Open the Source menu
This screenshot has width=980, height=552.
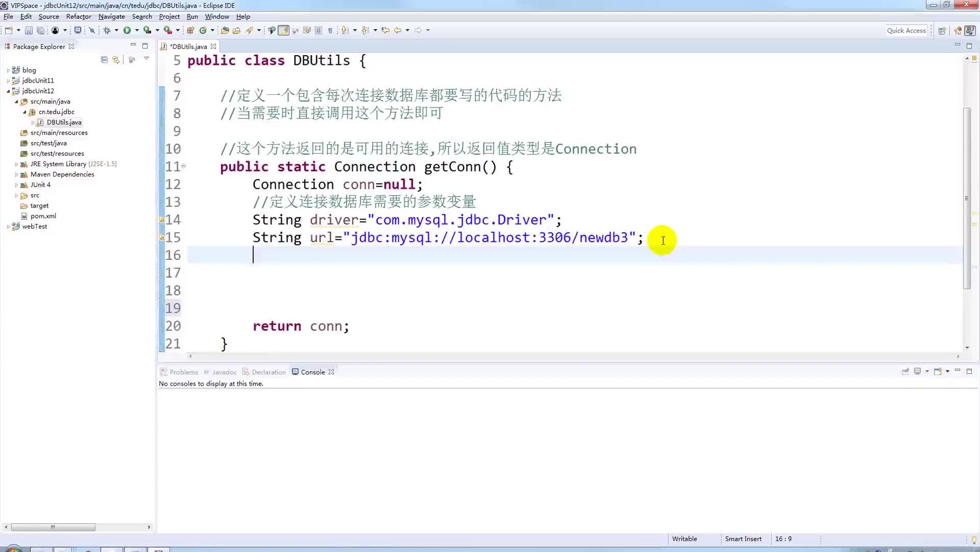click(48, 16)
